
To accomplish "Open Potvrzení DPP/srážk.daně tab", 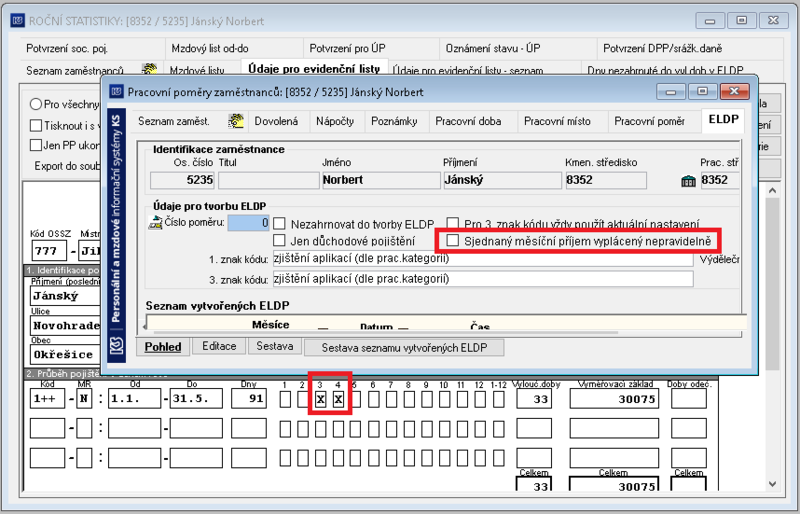I will click(662, 49).
